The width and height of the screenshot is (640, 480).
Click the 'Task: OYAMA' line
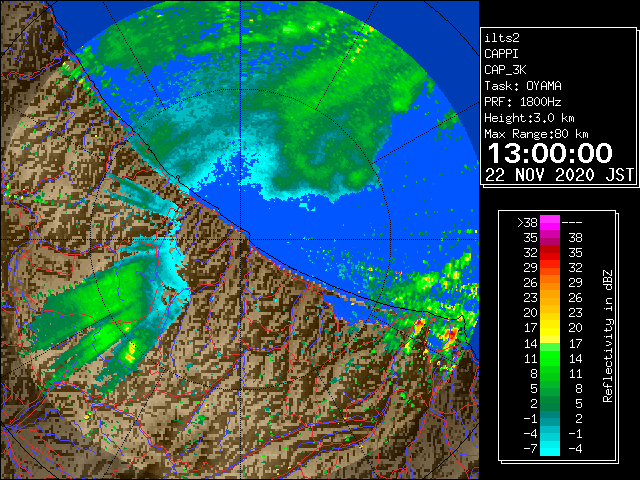[523, 86]
